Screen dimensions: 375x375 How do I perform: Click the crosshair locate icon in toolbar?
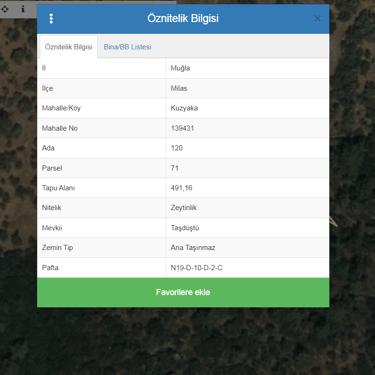point(5,9)
